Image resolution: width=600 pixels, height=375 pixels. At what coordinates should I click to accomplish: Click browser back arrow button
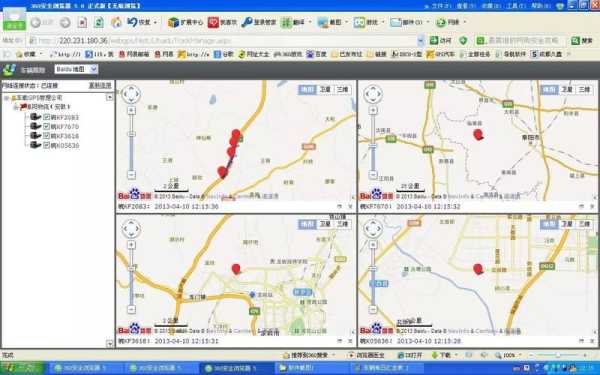click(36, 23)
